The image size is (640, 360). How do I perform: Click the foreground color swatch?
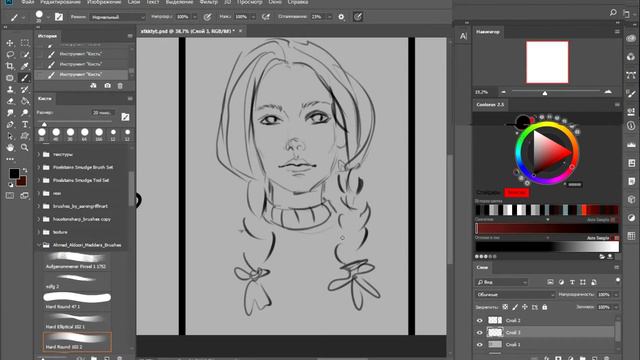[14, 173]
